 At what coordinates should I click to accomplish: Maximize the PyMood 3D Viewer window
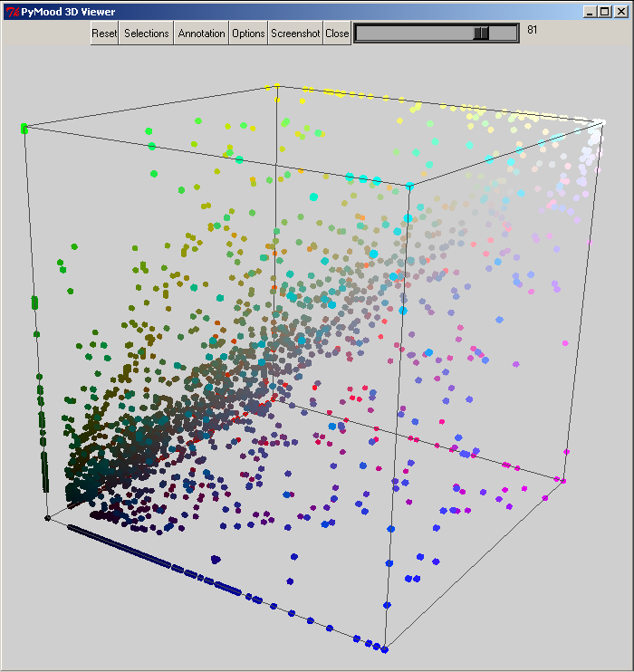[605, 12]
